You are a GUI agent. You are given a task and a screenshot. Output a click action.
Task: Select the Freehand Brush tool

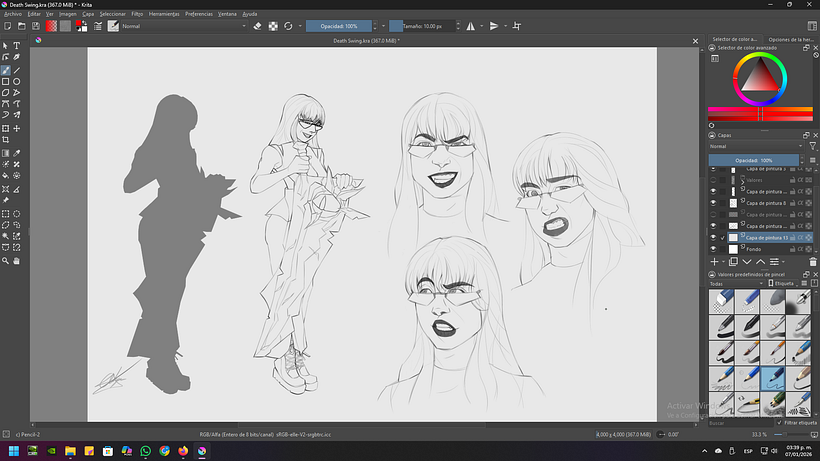click(6, 70)
